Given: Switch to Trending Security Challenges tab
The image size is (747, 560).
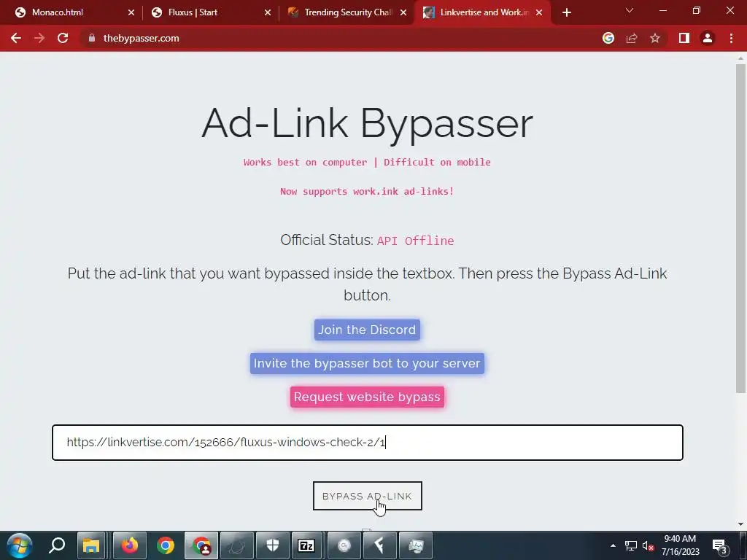Looking at the screenshot, I should click(x=348, y=12).
